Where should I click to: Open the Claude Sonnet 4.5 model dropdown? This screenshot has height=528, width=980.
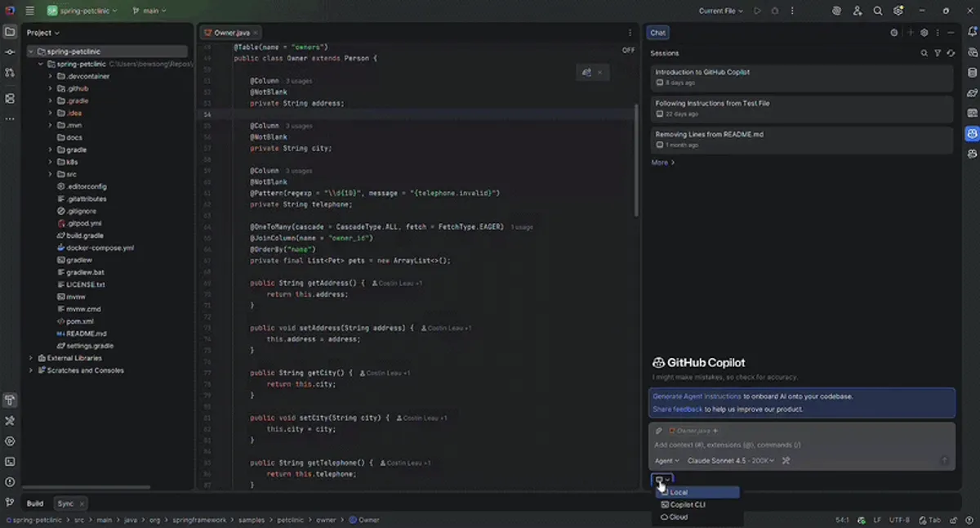tap(731, 461)
